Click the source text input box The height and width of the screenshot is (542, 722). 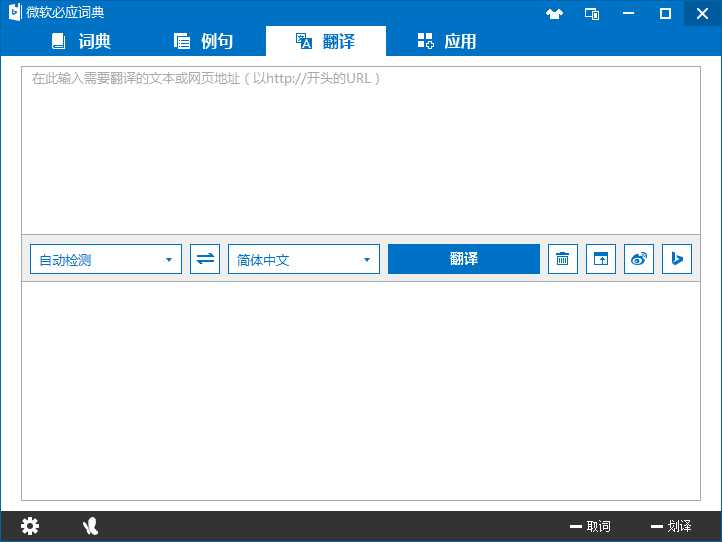(361, 150)
